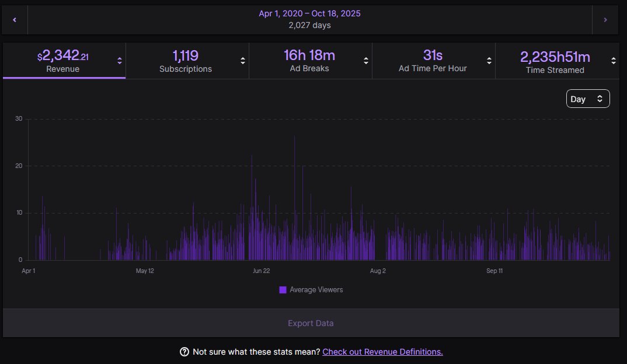Click the arrows beside the Subscriptions stat
Screen dimensions: 627x364
(x=243, y=60)
